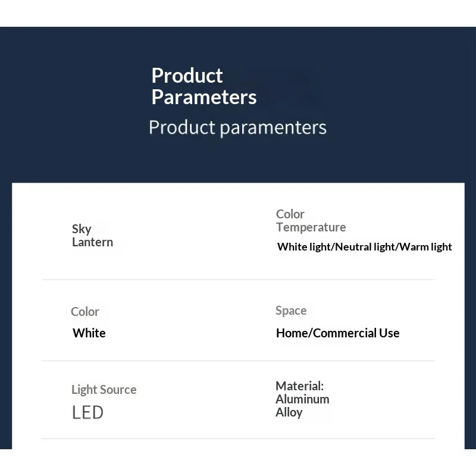Click the "Color" field label

[x=85, y=312]
